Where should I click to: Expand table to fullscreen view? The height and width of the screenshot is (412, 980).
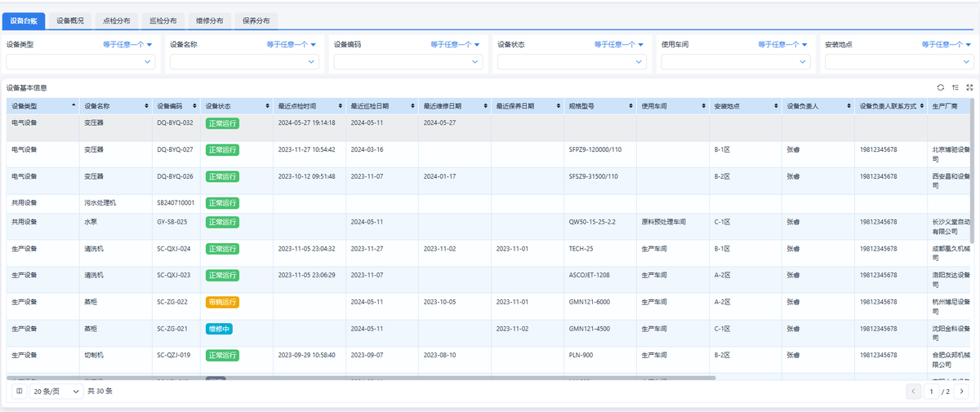click(x=969, y=87)
